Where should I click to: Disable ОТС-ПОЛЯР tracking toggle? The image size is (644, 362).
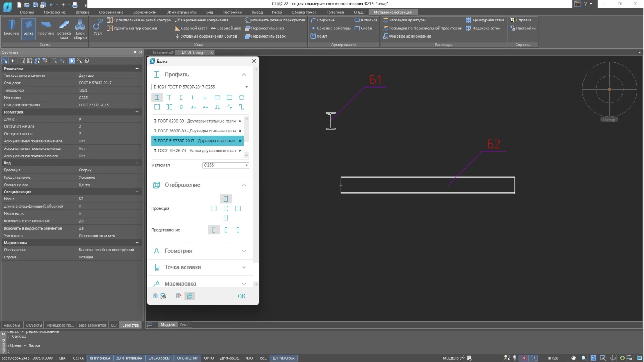(187, 358)
